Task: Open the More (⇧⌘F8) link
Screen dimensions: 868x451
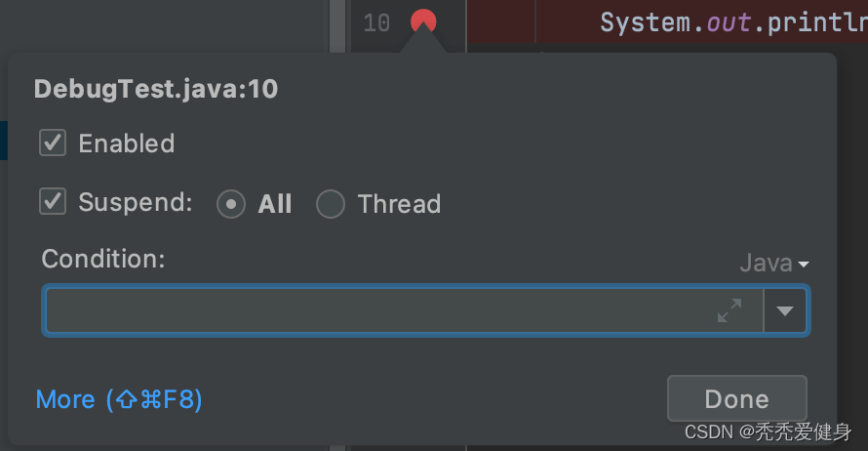Action: point(119,399)
